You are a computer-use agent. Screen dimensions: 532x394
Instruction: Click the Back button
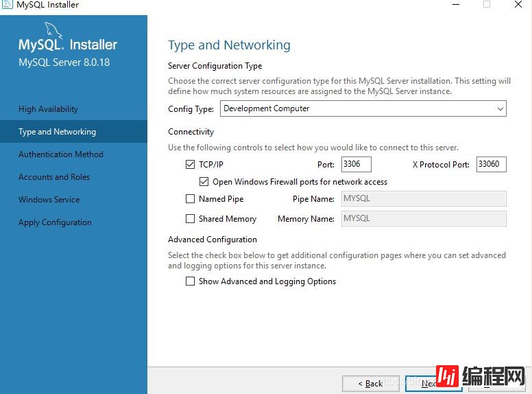(x=370, y=384)
